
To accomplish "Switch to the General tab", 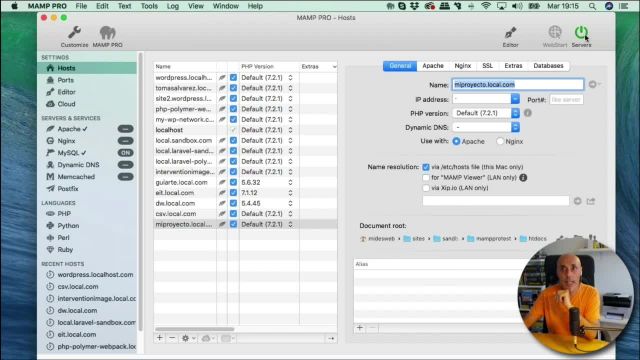I will (x=400, y=66).
